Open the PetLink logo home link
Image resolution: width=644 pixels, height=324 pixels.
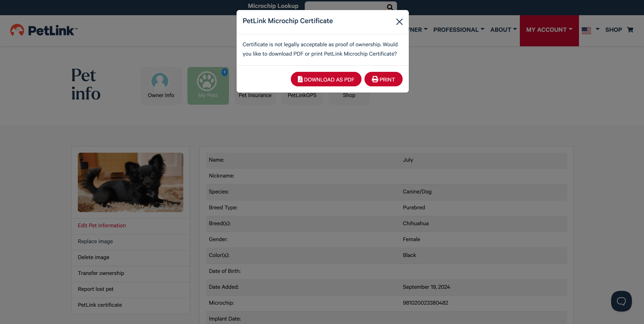[x=44, y=30]
